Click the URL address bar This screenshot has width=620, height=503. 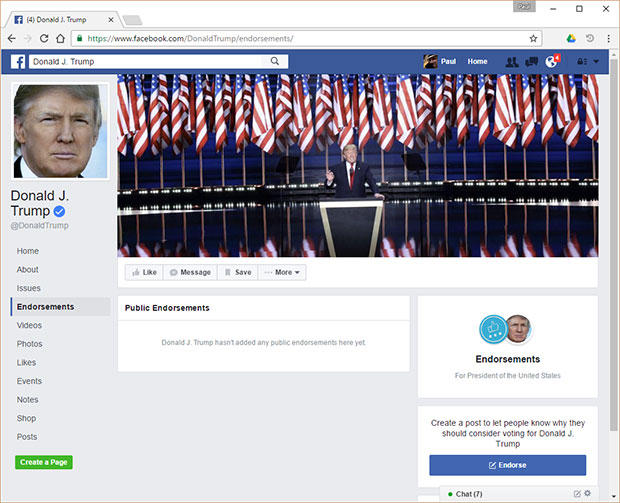click(x=306, y=38)
